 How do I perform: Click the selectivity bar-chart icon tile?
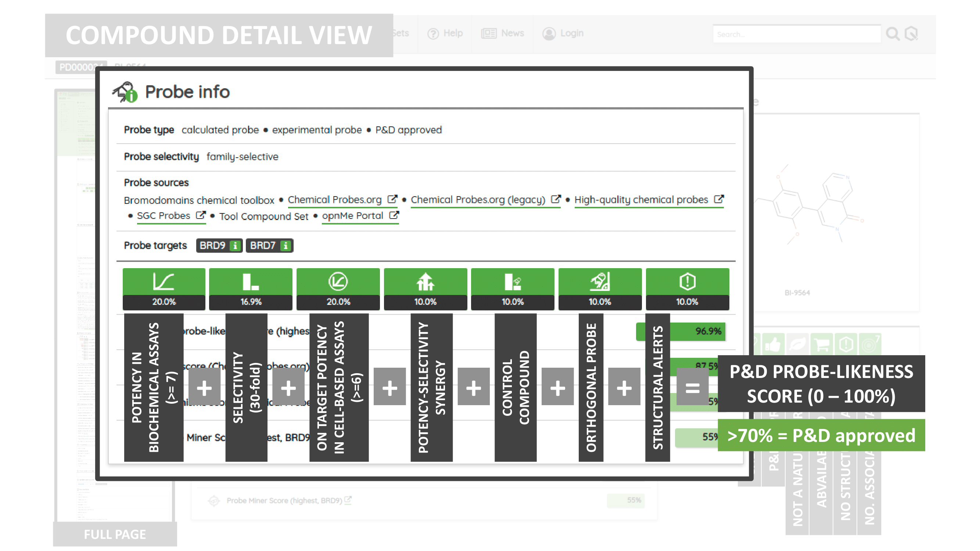tap(251, 282)
